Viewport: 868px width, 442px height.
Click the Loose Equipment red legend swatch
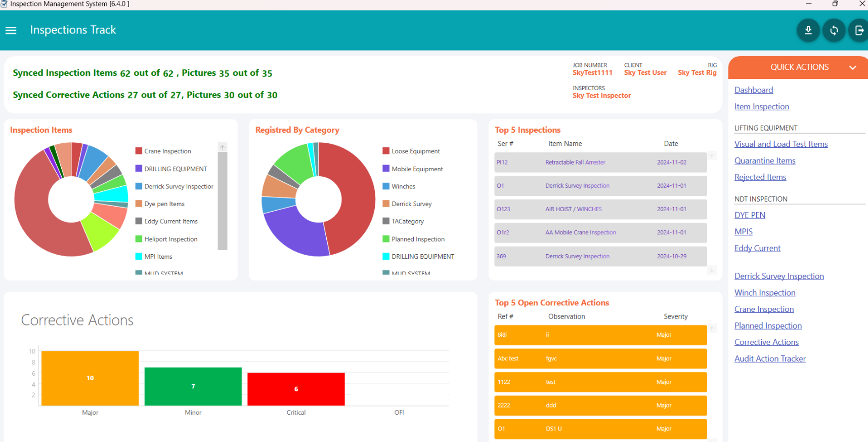[x=386, y=151]
